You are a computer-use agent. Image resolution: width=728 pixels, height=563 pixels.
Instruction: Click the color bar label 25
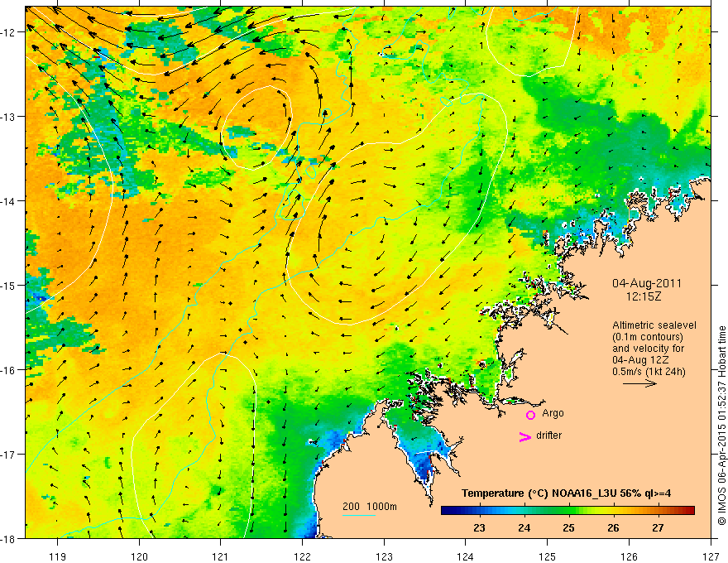point(569,527)
